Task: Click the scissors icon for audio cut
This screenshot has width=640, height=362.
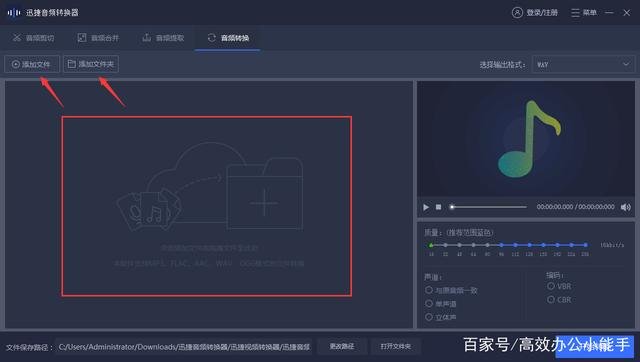Action: click(17, 38)
